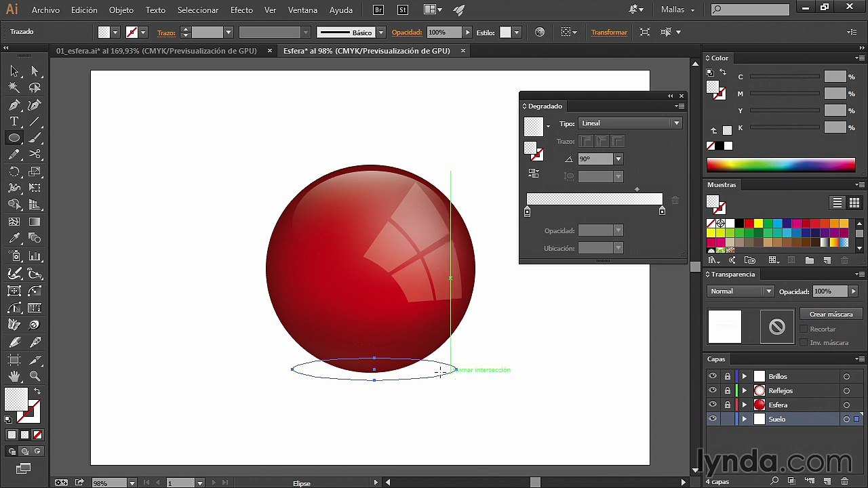
Task: Click the Opacidad link in control bar
Action: click(x=407, y=33)
